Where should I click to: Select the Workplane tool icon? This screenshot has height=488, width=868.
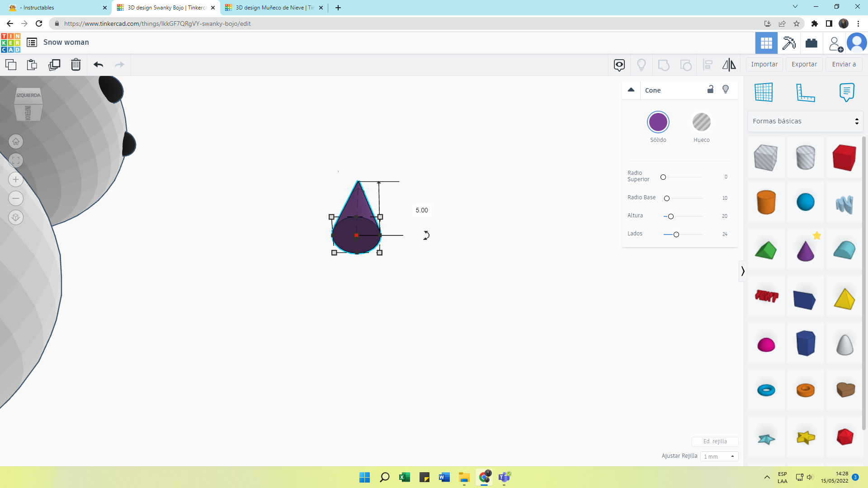[764, 92]
